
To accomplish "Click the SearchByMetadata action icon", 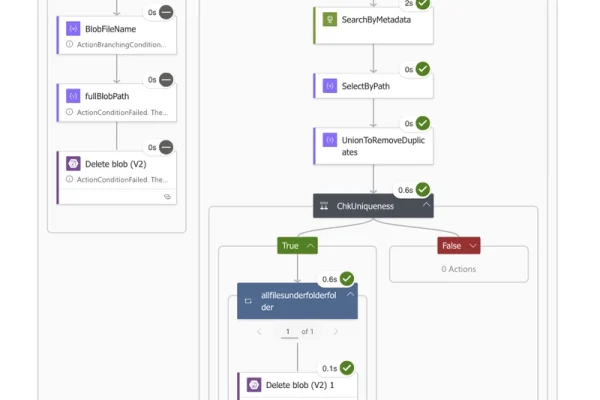I will [x=329, y=19].
